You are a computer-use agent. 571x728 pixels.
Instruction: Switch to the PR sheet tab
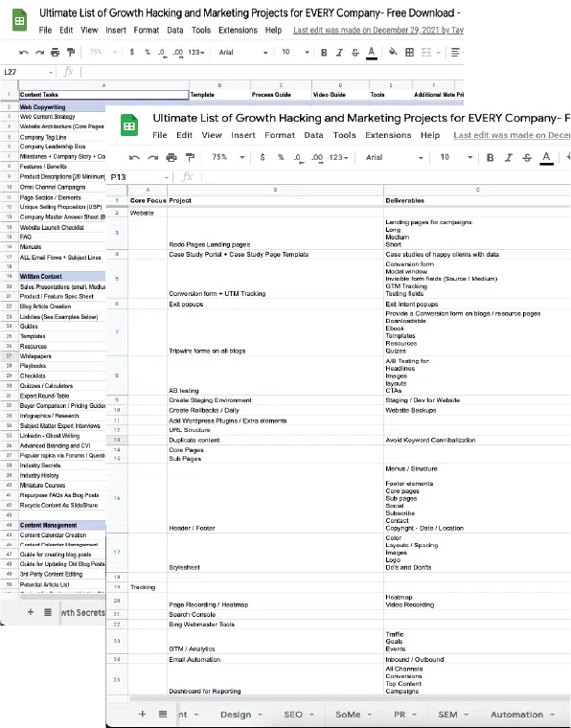pyautogui.click(x=405, y=715)
